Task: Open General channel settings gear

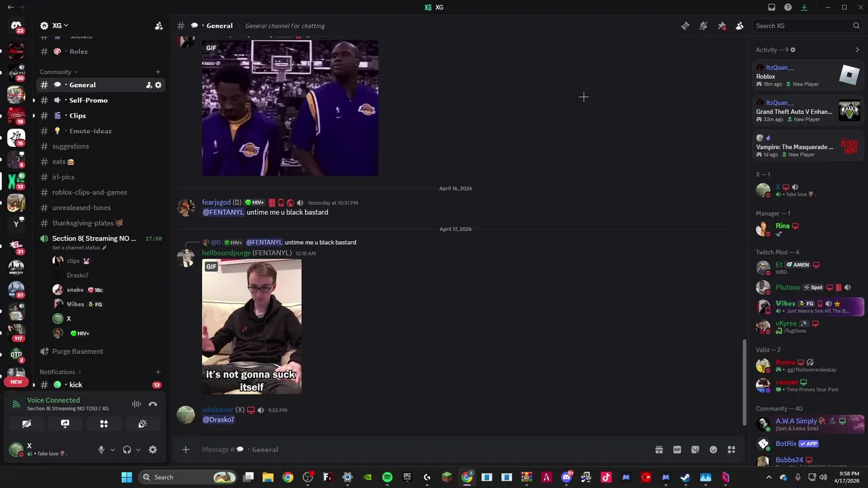Action: click(x=158, y=85)
